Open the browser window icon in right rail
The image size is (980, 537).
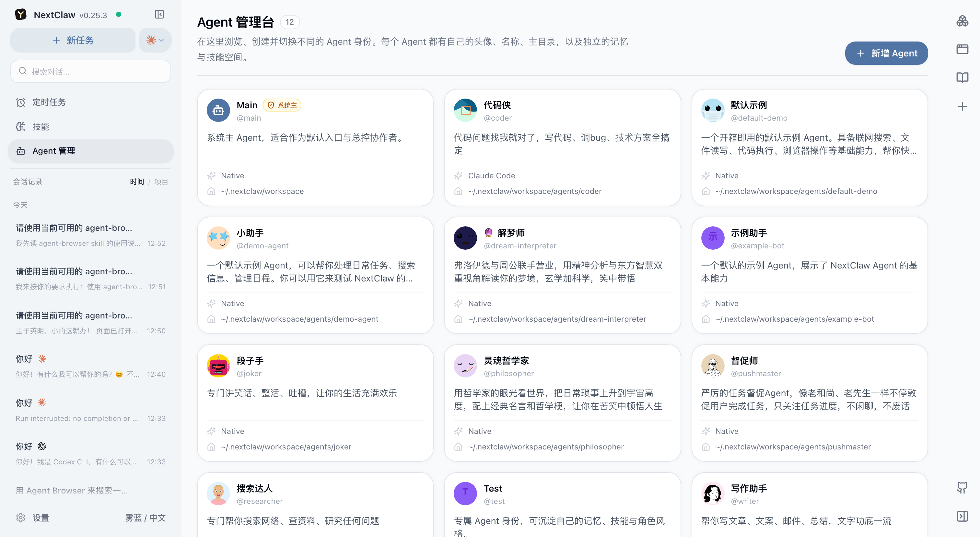point(962,49)
